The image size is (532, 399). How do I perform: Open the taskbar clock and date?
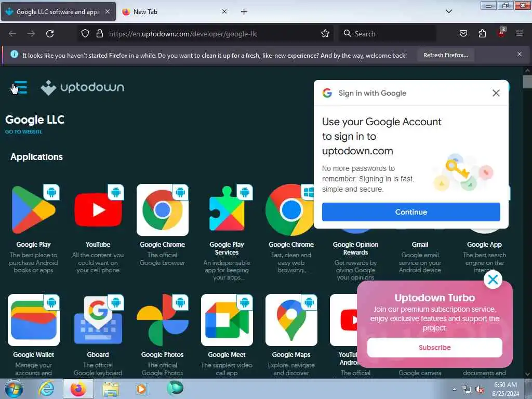506,389
